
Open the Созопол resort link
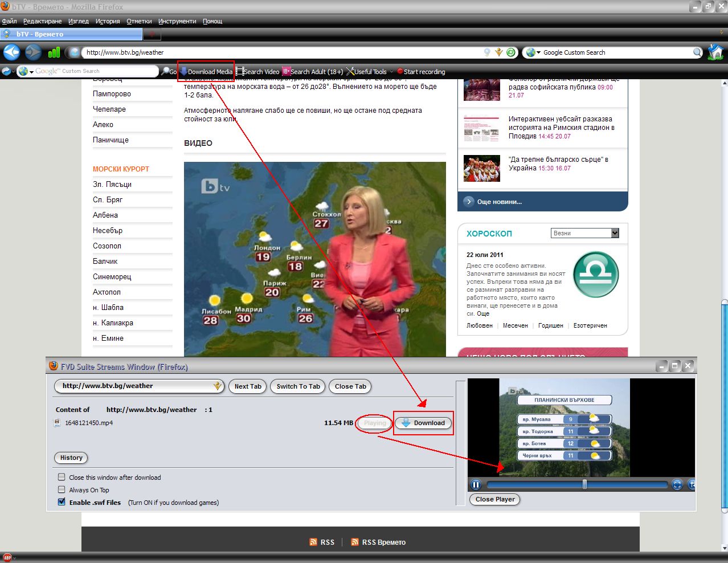point(107,246)
